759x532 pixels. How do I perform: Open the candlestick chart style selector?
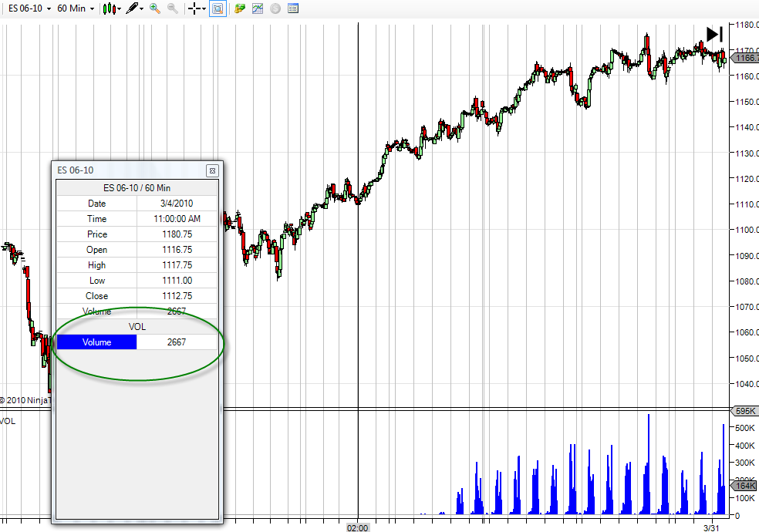point(112,8)
